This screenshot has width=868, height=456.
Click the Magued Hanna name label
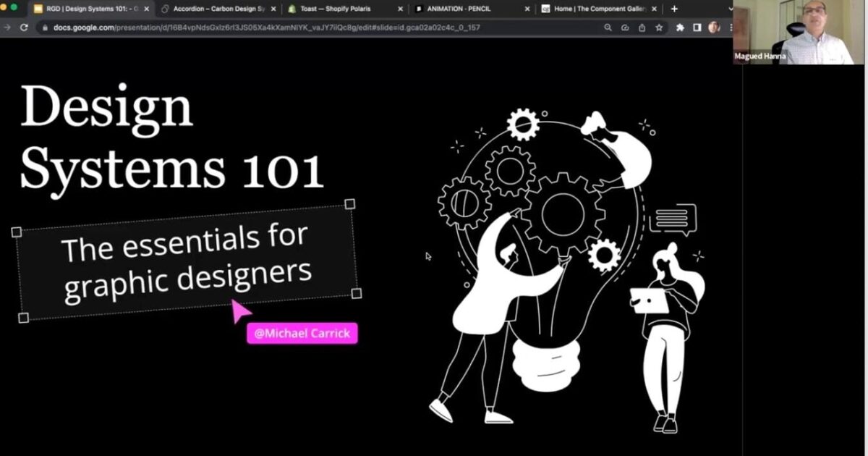(x=759, y=56)
